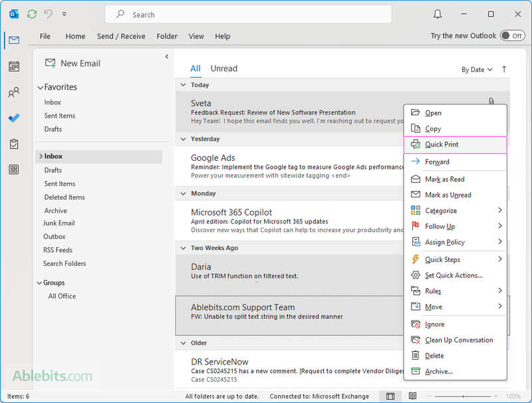
Task: Switch to Reading view in status bar
Action: pyautogui.click(x=412, y=396)
